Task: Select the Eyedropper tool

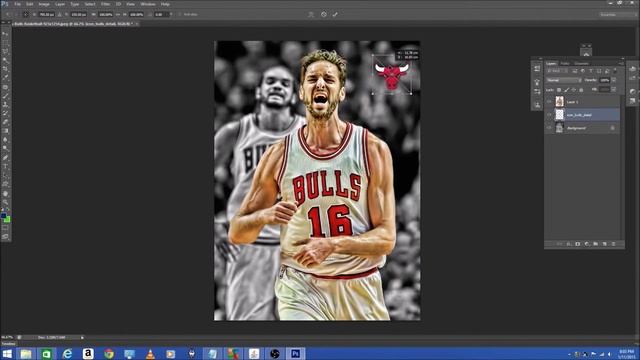Action: pyautogui.click(x=6, y=78)
